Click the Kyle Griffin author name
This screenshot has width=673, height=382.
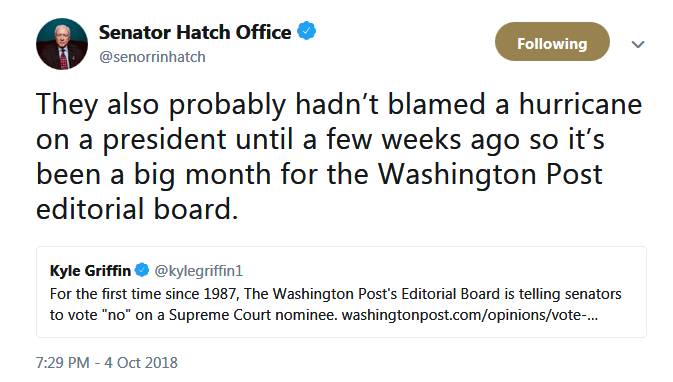pos(90,271)
